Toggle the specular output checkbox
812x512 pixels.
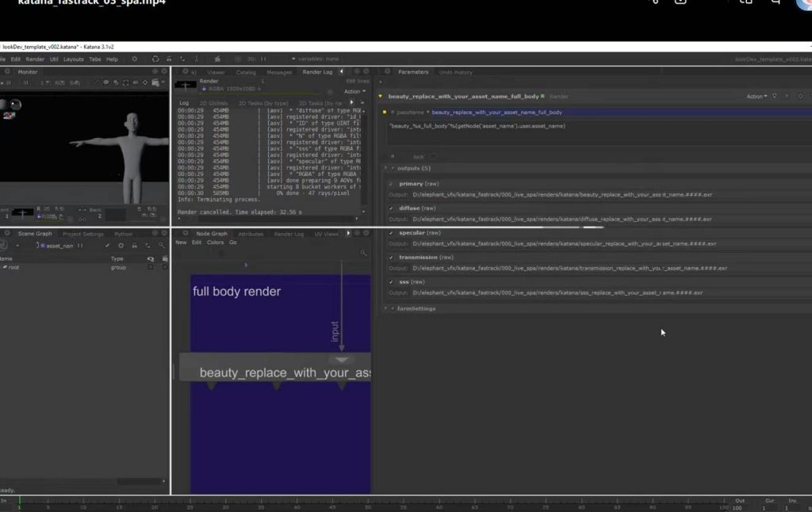[391, 233]
